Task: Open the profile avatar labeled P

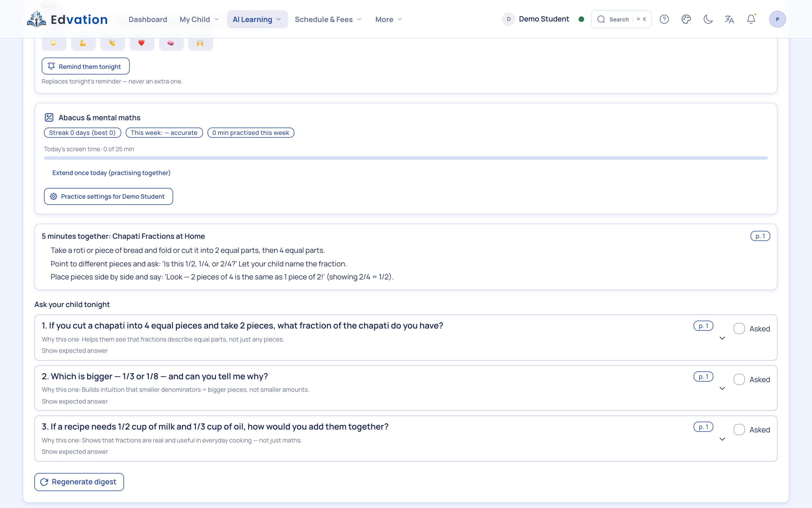Action: 777,19
